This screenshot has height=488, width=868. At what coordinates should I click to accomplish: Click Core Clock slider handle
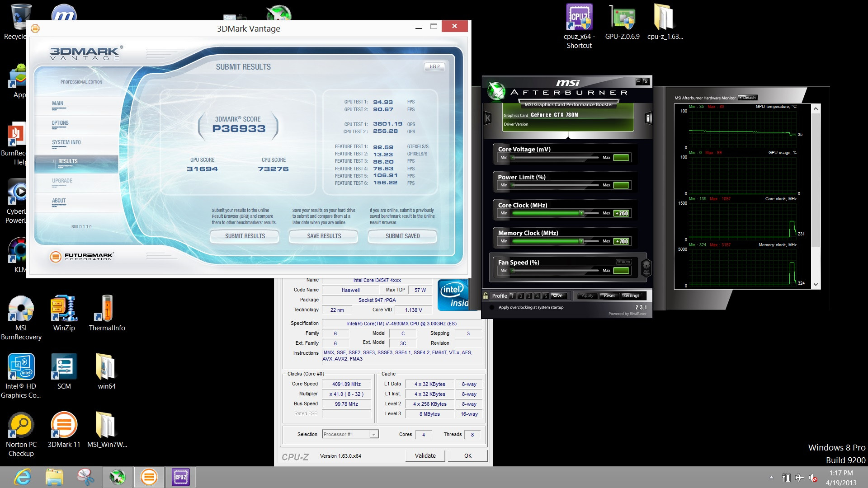pos(582,213)
